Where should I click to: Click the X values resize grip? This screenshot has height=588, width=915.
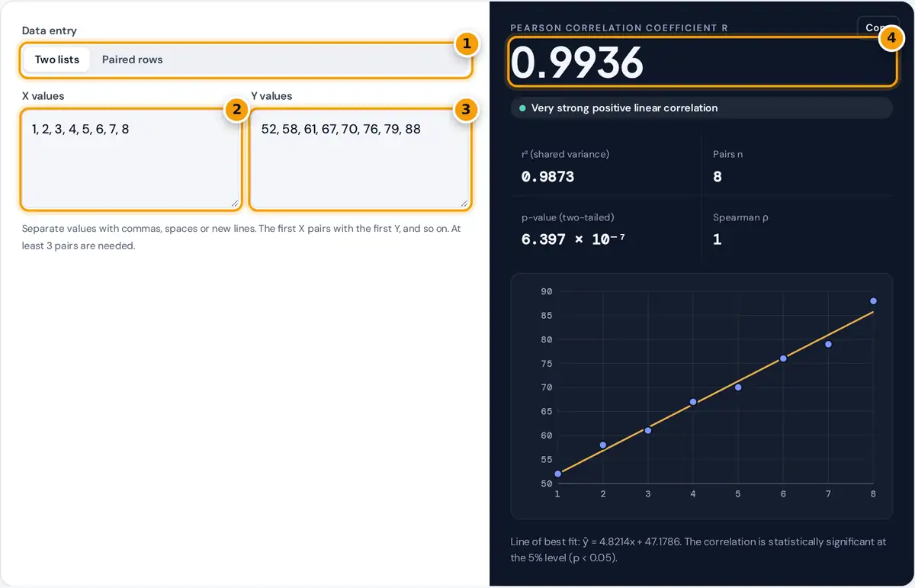234,203
